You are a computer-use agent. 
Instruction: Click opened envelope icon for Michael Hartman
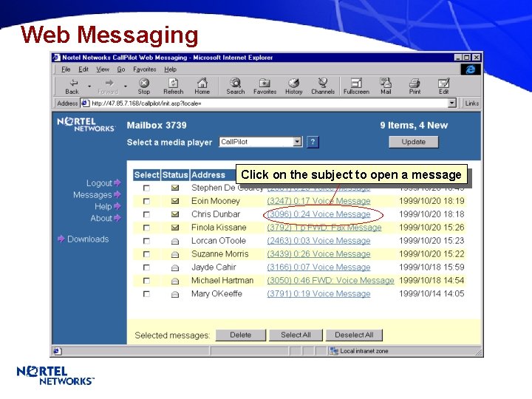[175, 281]
